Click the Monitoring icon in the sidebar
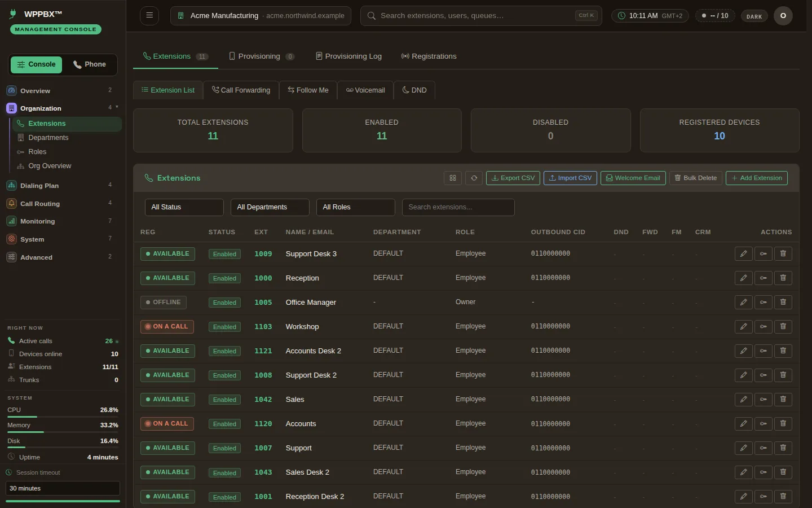The height and width of the screenshot is (508, 812). coord(12,221)
